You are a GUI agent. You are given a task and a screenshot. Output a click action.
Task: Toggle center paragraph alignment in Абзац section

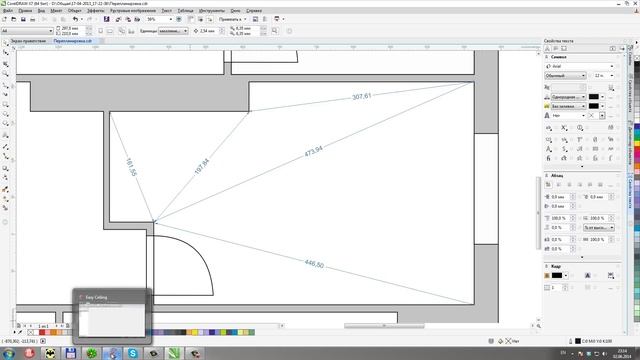(569, 185)
